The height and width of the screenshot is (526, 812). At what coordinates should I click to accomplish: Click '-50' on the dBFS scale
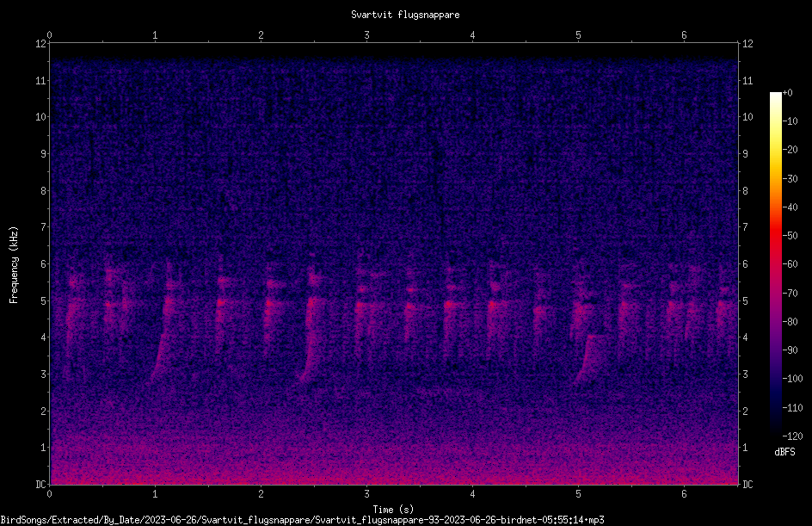click(790, 236)
